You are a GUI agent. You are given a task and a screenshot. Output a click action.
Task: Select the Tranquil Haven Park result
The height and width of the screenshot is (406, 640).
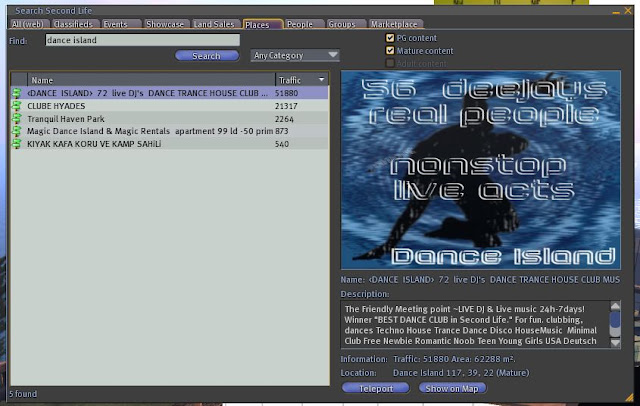170,119
